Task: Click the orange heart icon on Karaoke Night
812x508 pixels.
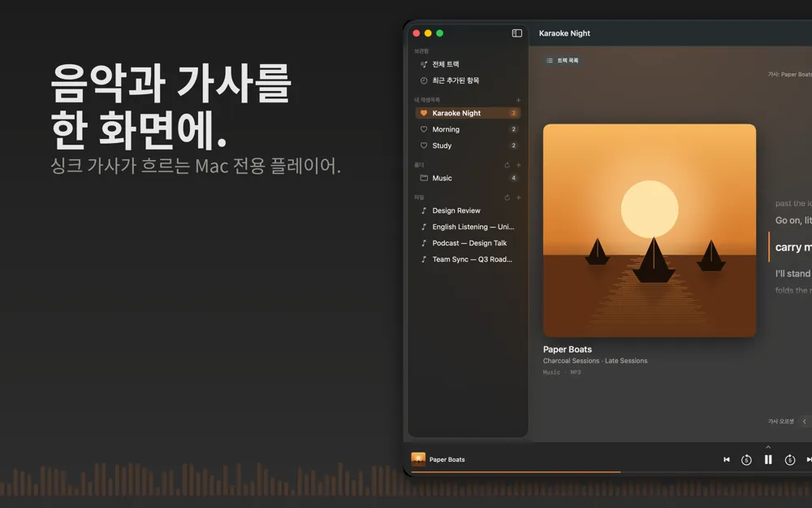Action: click(424, 113)
